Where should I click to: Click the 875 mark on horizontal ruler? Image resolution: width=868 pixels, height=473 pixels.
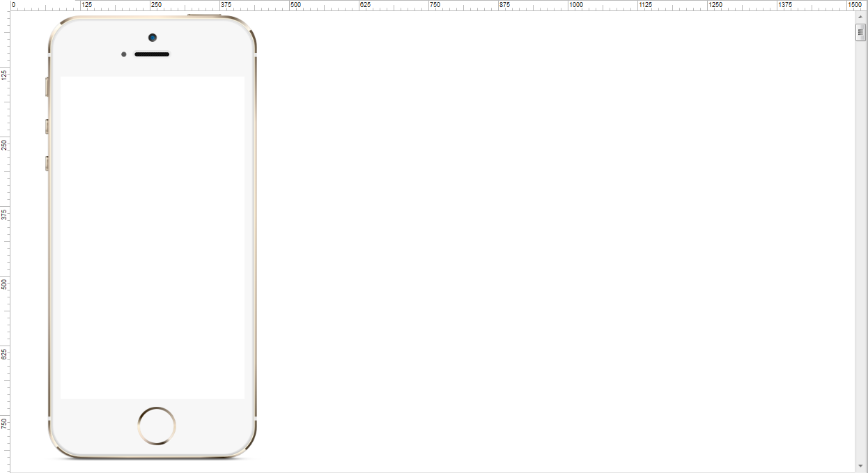(x=505, y=5)
